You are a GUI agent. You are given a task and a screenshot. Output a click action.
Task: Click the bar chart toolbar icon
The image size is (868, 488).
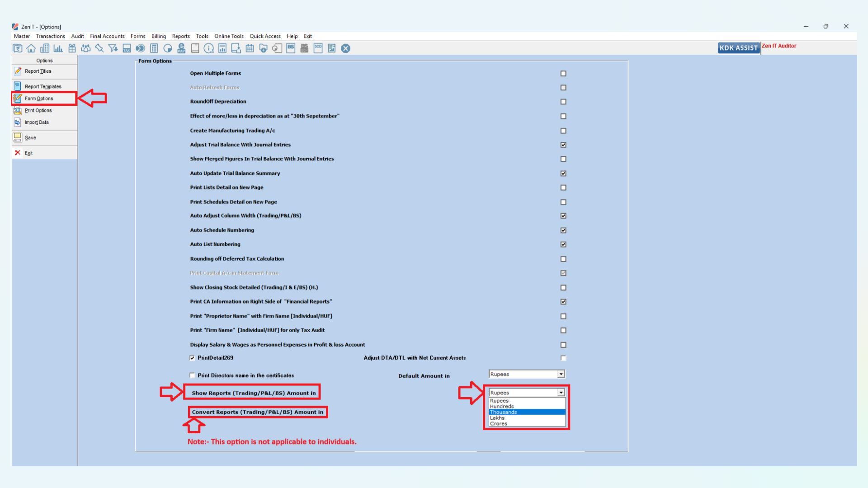[58, 48]
